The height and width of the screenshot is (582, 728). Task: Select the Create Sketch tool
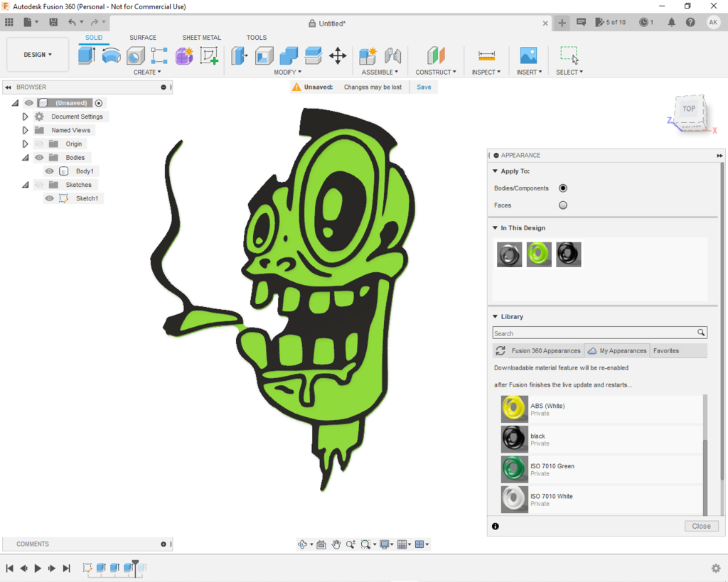tap(208, 55)
